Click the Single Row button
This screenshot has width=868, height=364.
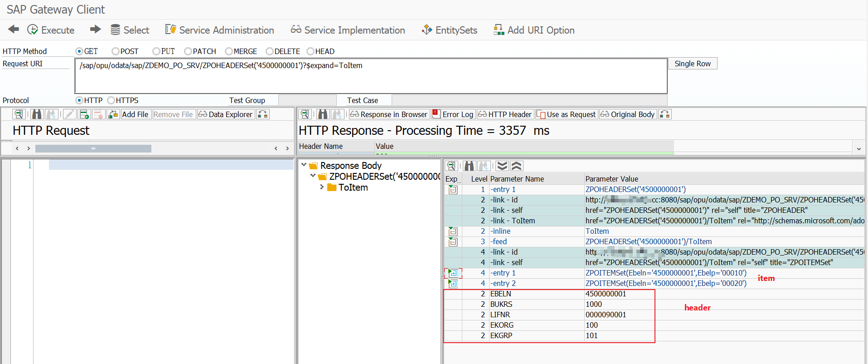[x=693, y=64]
